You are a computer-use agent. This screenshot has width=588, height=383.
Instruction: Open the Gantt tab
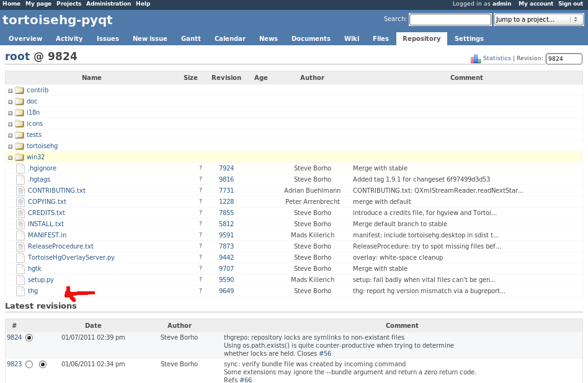[x=191, y=38]
